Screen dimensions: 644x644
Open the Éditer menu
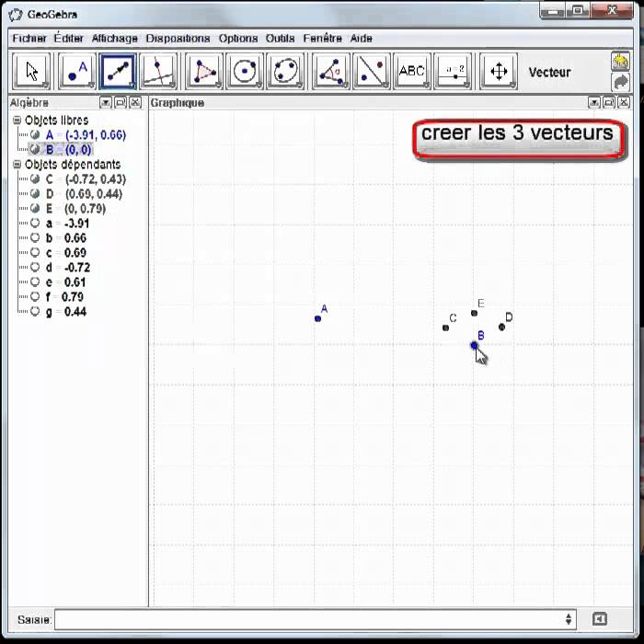point(69,39)
